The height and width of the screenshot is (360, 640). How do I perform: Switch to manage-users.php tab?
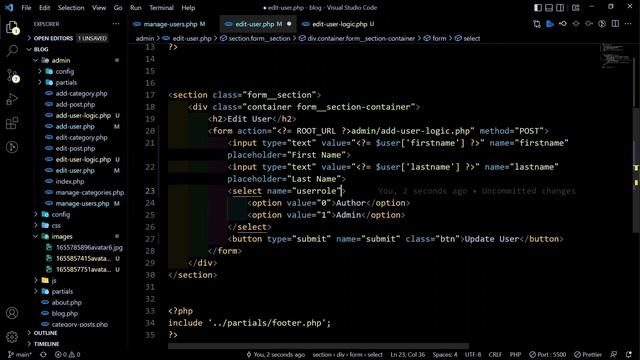(169, 24)
